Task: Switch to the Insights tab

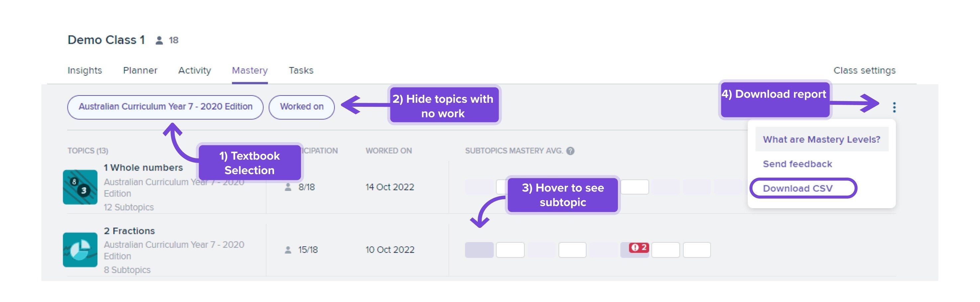Action: [85, 71]
